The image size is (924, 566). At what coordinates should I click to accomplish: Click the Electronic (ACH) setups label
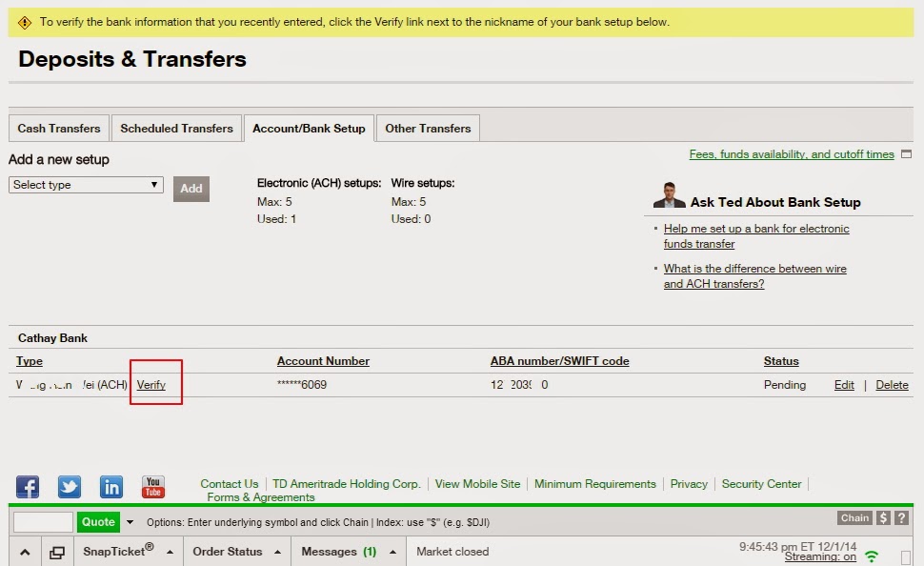(319, 183)
